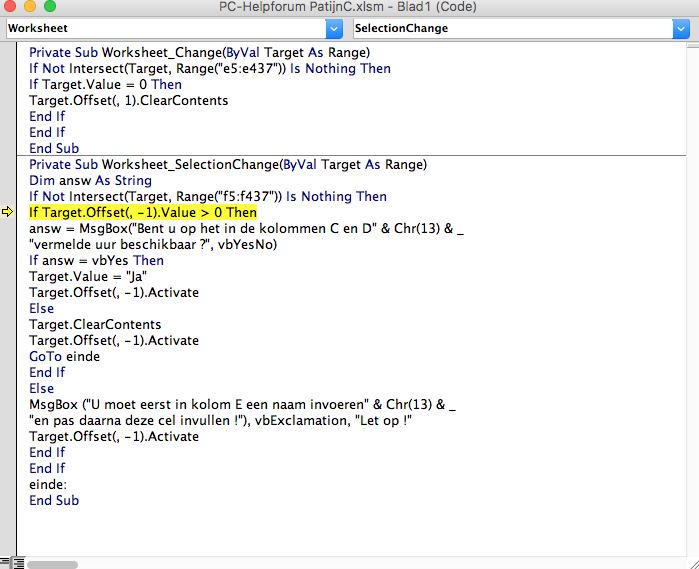Screen dimensions: 699x569
Task: Click the line 'Dim answ As String'
Action: [90, 181]
